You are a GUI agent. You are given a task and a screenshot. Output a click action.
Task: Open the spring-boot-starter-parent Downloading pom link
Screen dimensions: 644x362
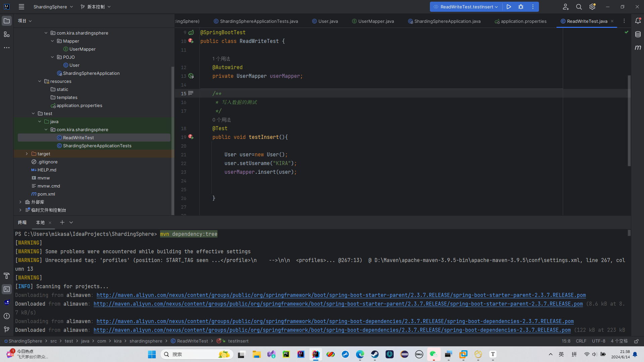[341, 295]
